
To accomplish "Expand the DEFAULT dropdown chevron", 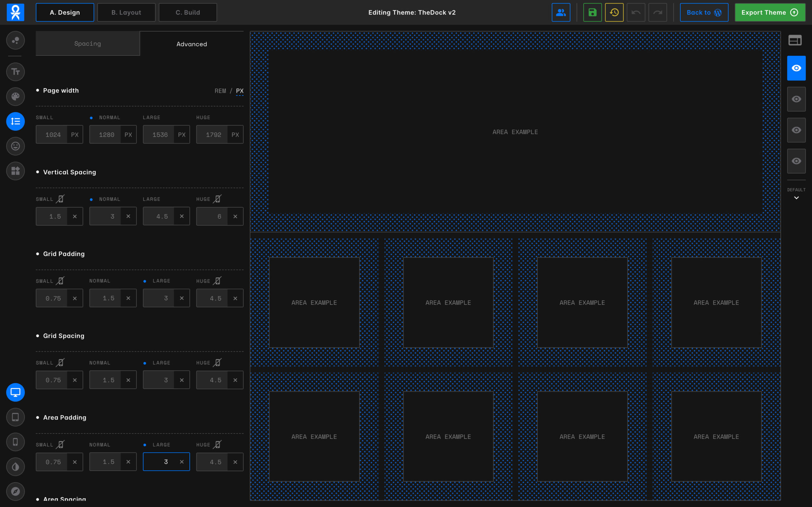I will click(796, 198).
